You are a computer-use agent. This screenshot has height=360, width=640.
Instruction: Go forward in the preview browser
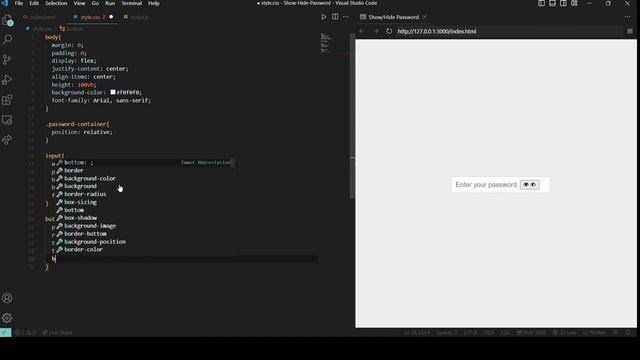click(x=376, y=31)
